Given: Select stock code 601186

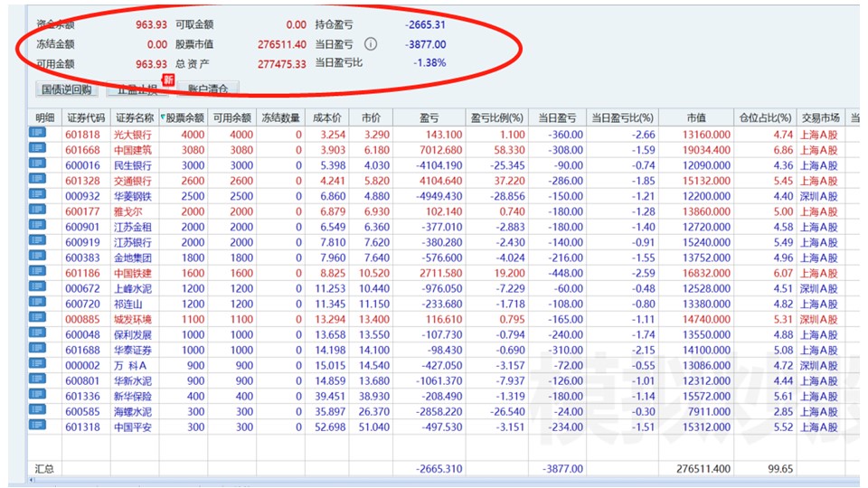Looking at the screenshot, I should tap(82, 273).
